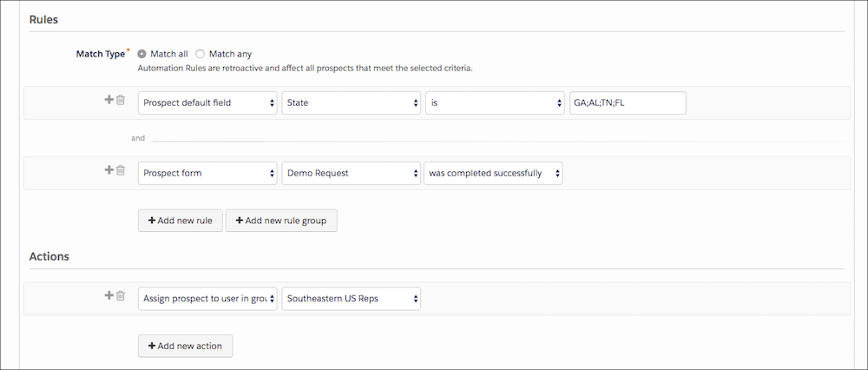The height and width of the screenshot is (370, 868).
Task: Delete the State rule using trash icon
Action: [121, 100]
